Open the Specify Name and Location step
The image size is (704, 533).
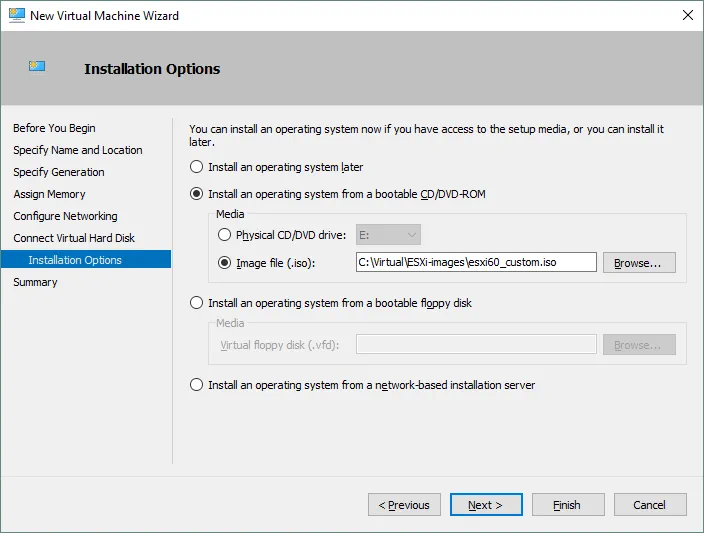[x=77, y=150]
